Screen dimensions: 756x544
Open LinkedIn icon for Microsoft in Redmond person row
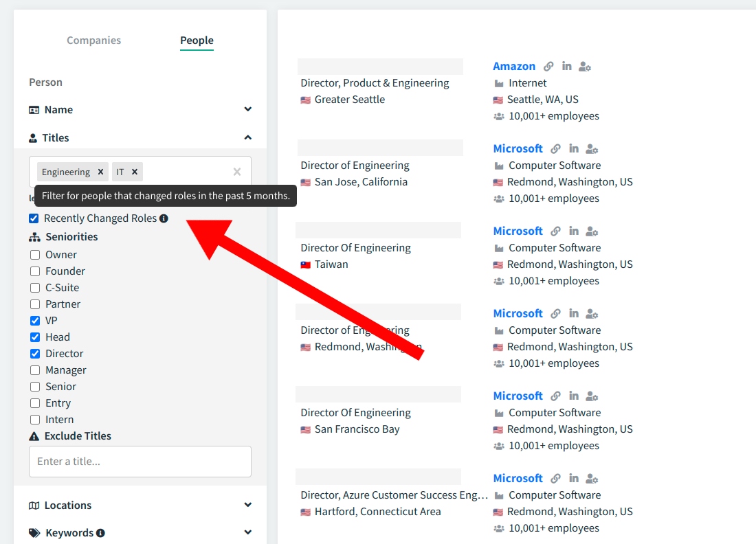click(574, 313)
